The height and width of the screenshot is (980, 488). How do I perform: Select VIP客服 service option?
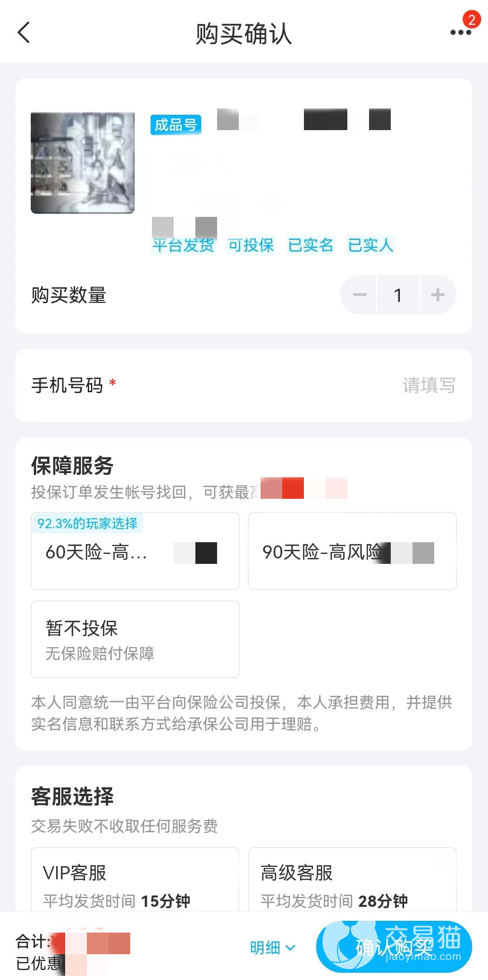135,881
